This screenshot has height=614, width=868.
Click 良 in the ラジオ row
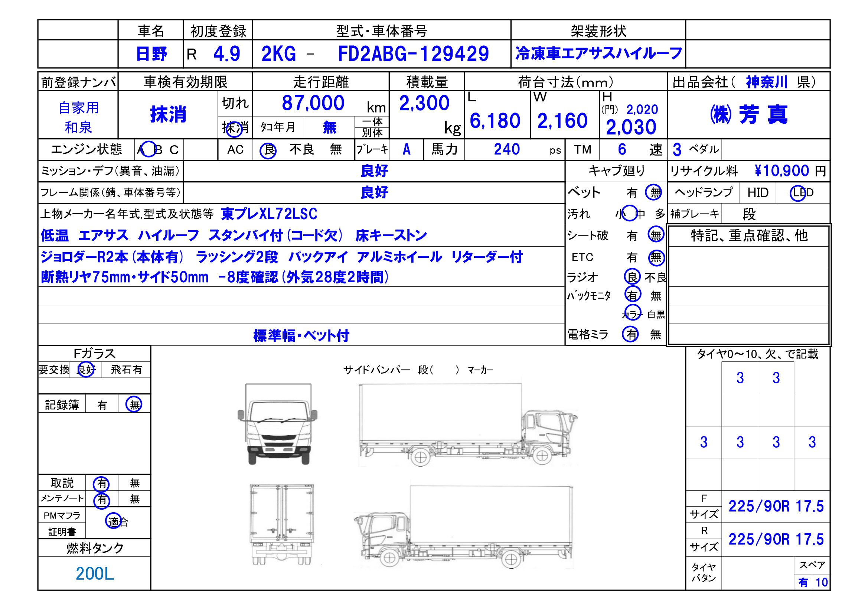click(x=632, y=277)
